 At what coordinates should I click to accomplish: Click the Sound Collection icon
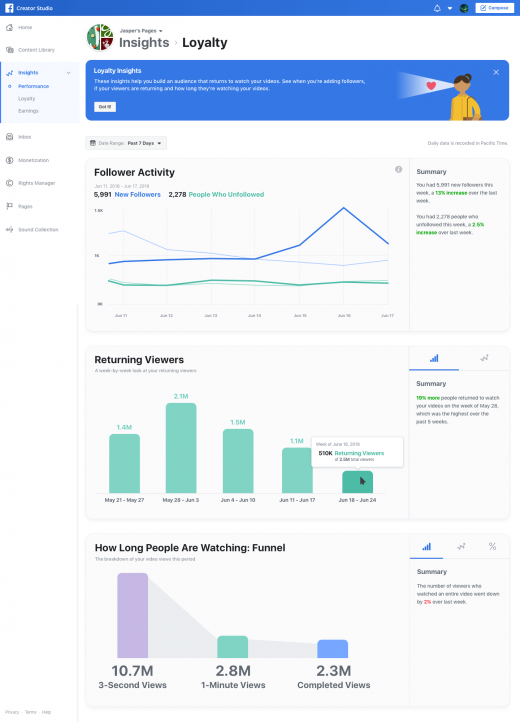9,229
